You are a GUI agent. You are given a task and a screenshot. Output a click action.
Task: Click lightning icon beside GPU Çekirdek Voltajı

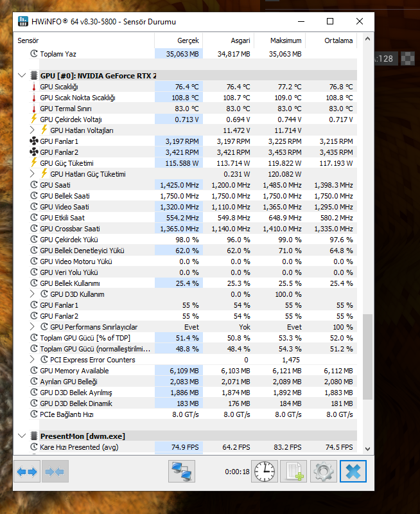pyautogui.click(x=34, y=119)
